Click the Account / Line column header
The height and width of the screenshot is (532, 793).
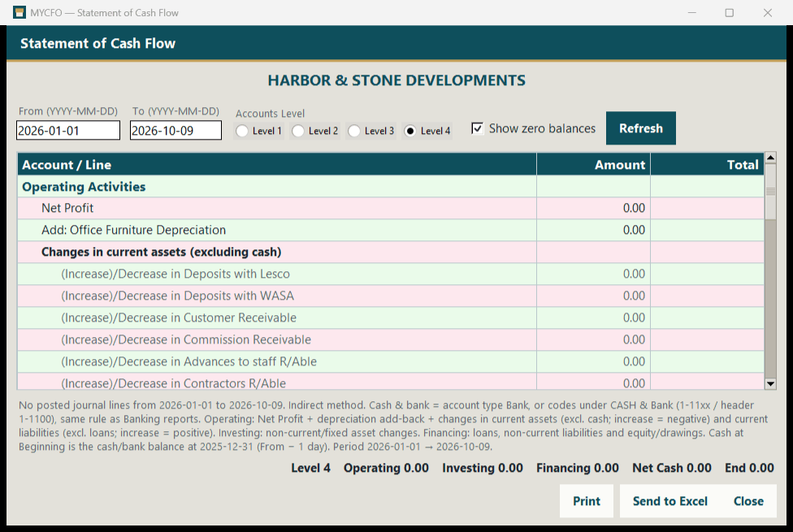click(277, 165)
